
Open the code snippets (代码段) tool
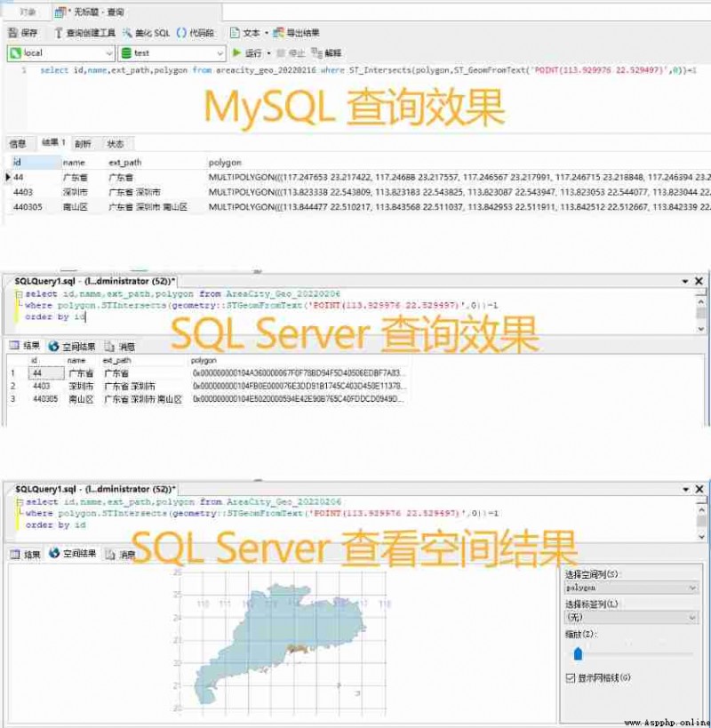tap(196, 33)
